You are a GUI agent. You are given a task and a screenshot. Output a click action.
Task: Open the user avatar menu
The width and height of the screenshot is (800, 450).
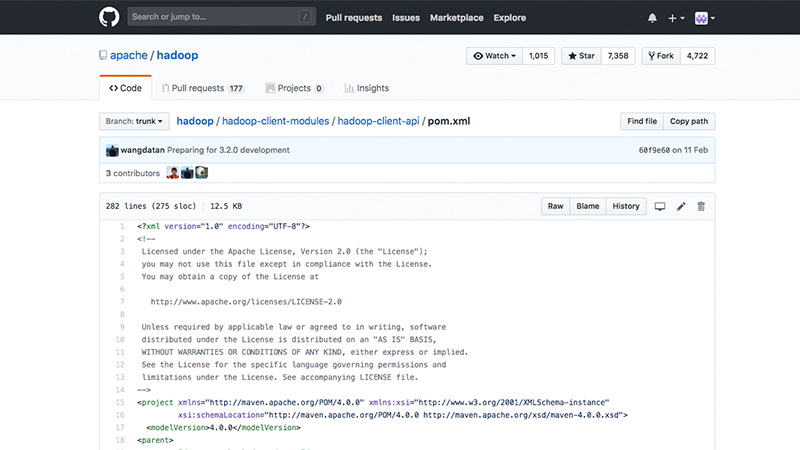705,18
